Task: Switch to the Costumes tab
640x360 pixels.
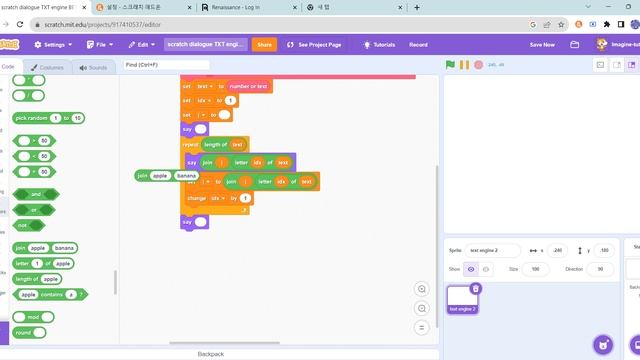Action: coord(47,67)
